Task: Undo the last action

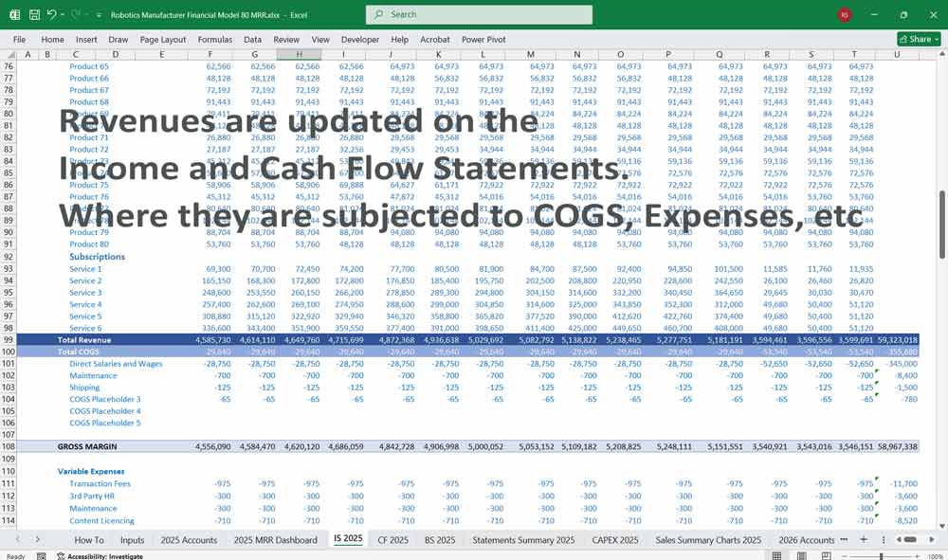Action: click(x=52, y=14)
